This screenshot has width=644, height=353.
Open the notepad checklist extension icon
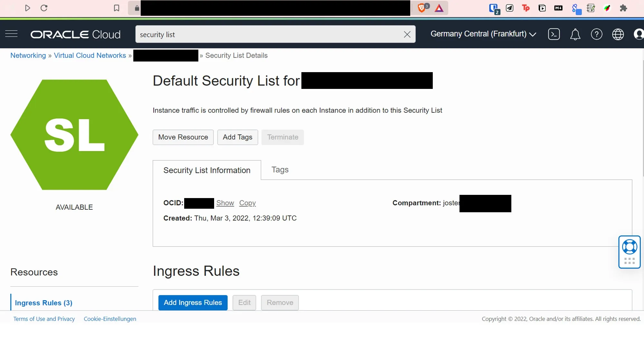[591, 8]
